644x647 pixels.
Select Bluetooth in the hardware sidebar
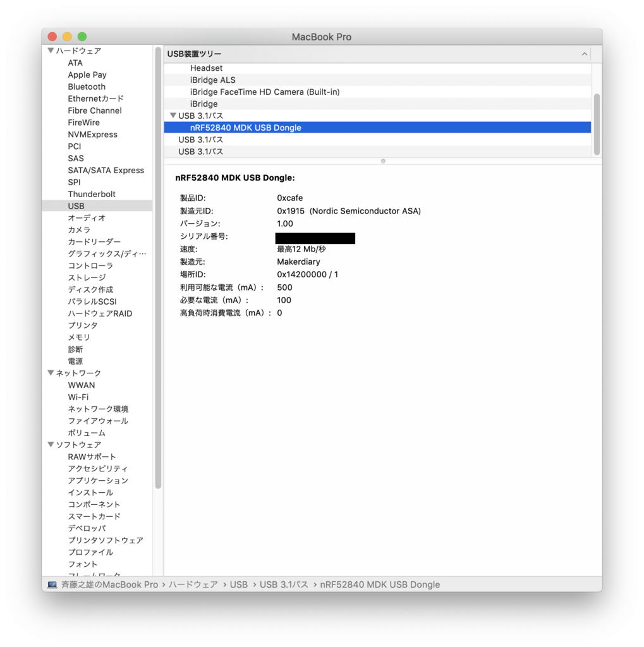[x=87, y=87]
